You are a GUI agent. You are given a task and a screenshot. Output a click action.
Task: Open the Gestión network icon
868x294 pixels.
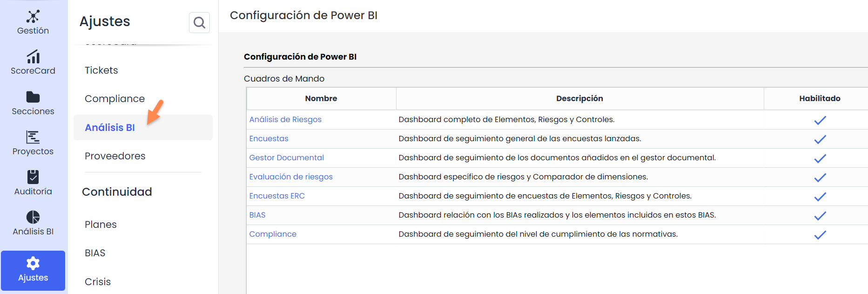click(33, 17)
